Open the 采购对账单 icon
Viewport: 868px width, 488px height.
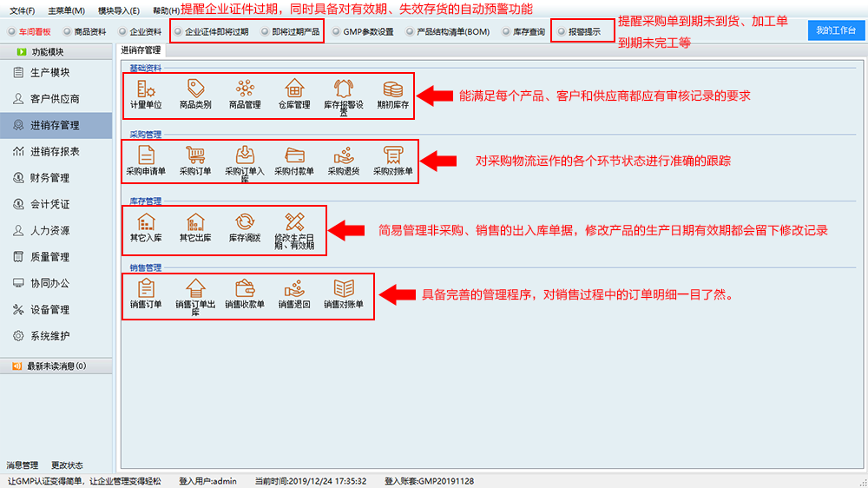click(393, 155)
